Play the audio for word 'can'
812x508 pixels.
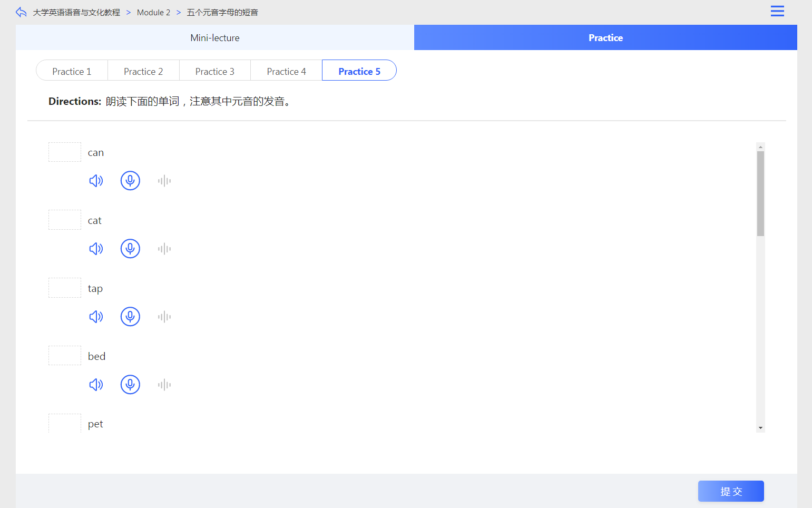pyautogui.click(x=96, y=181)
